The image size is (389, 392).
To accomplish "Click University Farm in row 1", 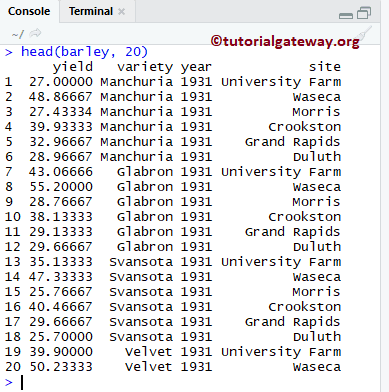I will (x=281, y=82).
